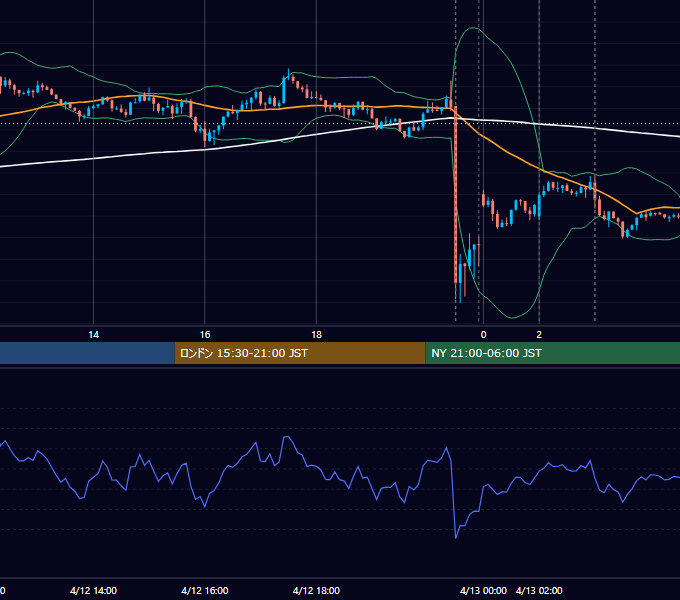
Task: Select the London 15:30-21:00 JST session bar
Action: pos(300,353)
